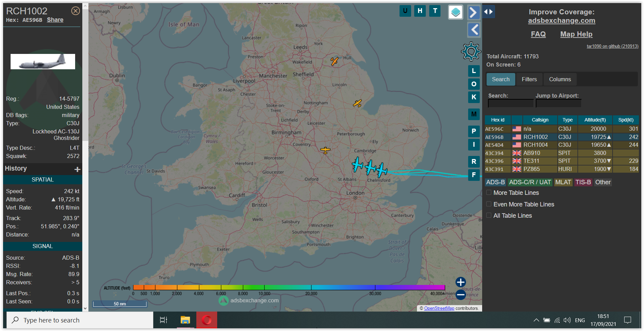Select the AB910 Spitfire table row

pos(562,153)
